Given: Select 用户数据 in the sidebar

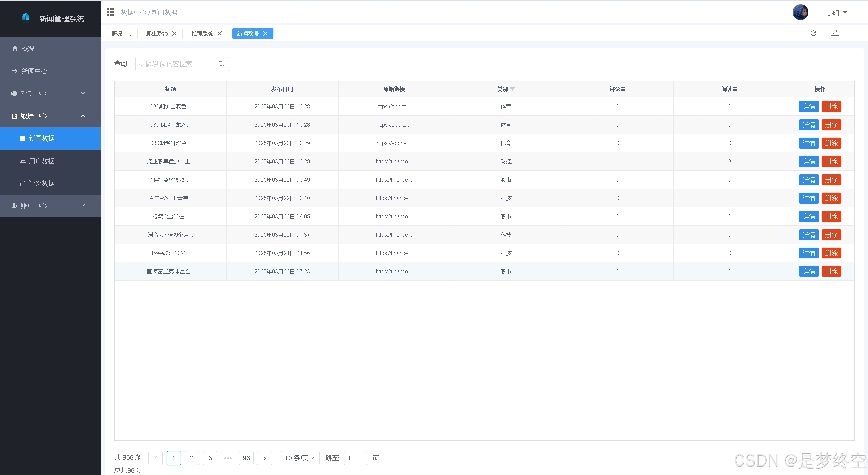Looking at the screenshot, I should pyautogui.click(x=41, y=161).
